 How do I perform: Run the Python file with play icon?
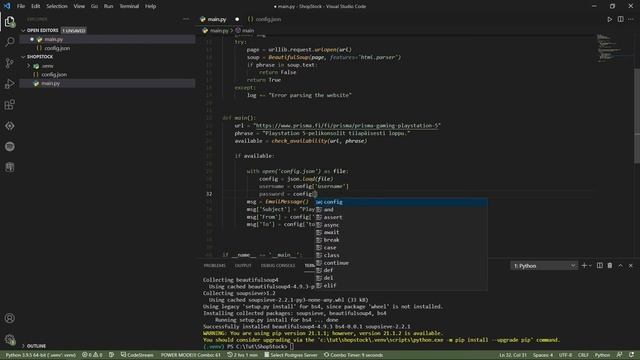point(609,19)
